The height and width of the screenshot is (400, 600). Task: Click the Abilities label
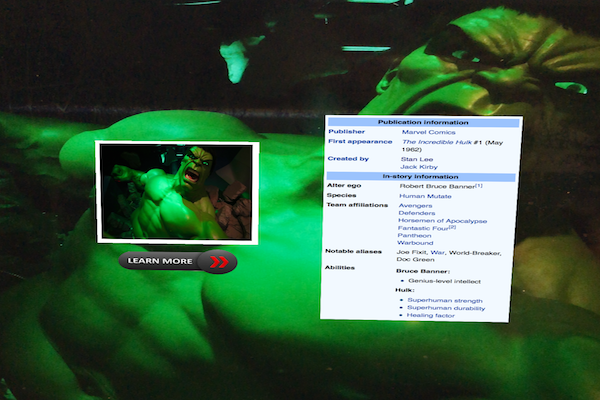pyautogui.click(x=339, y=267)
